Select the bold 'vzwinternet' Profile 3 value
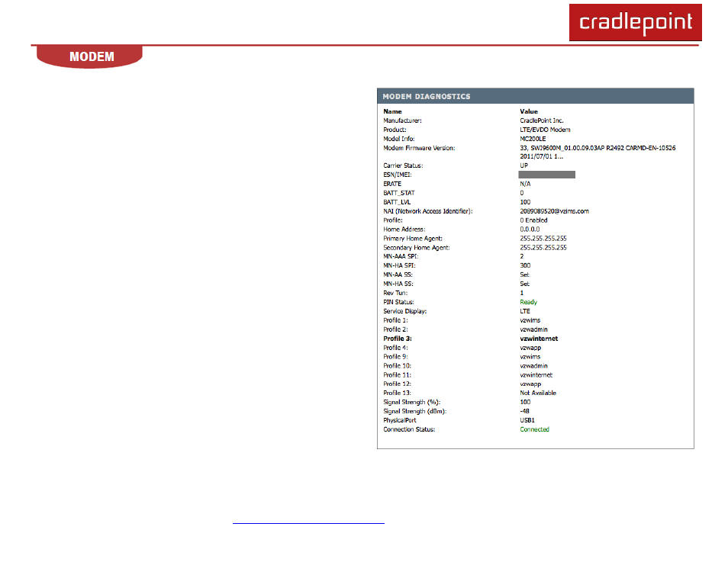The image size is (728, 562). [x=539, y=339]
